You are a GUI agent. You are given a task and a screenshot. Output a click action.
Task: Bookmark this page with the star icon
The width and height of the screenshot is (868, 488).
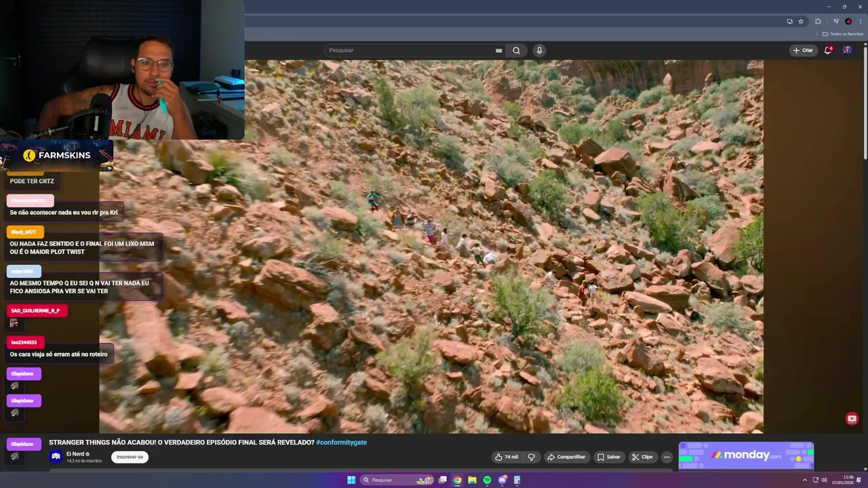[801, 21]
